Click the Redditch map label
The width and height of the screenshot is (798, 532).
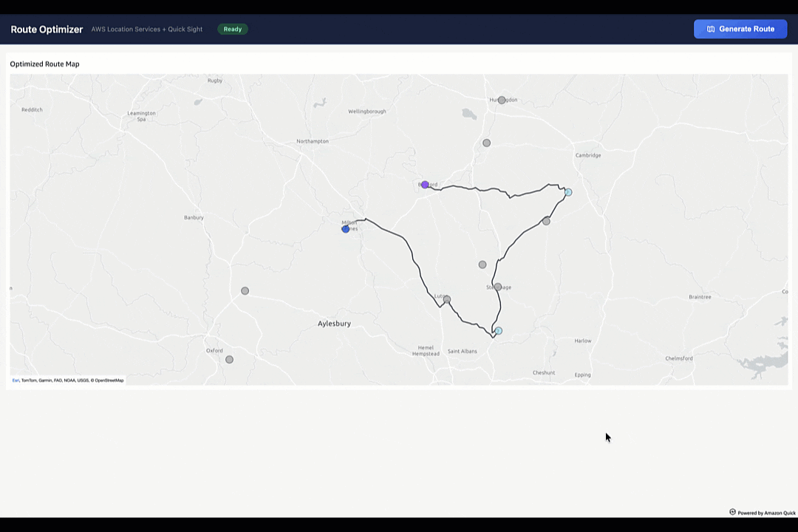click(x=32, y=109)
